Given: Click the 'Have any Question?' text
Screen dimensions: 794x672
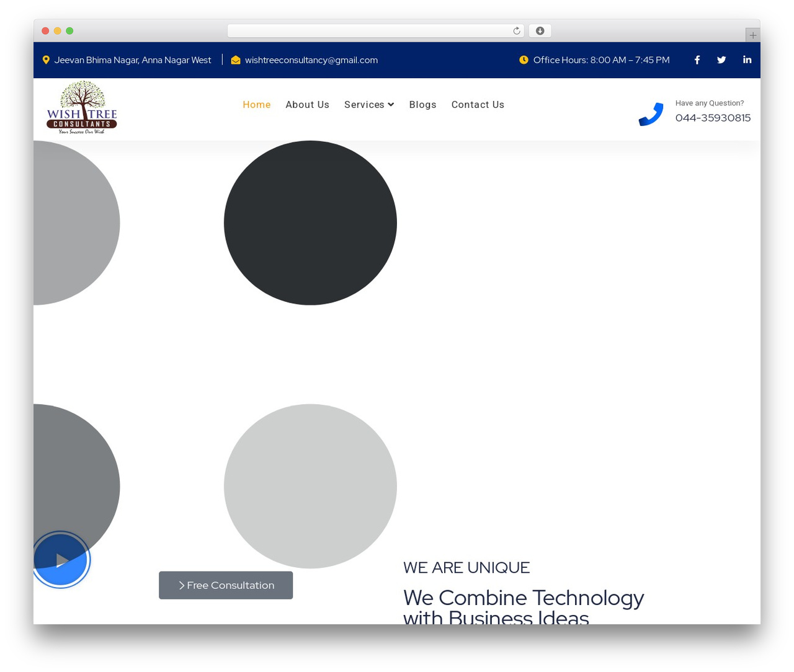Looking at the screenshot, I should click(710, 104).
